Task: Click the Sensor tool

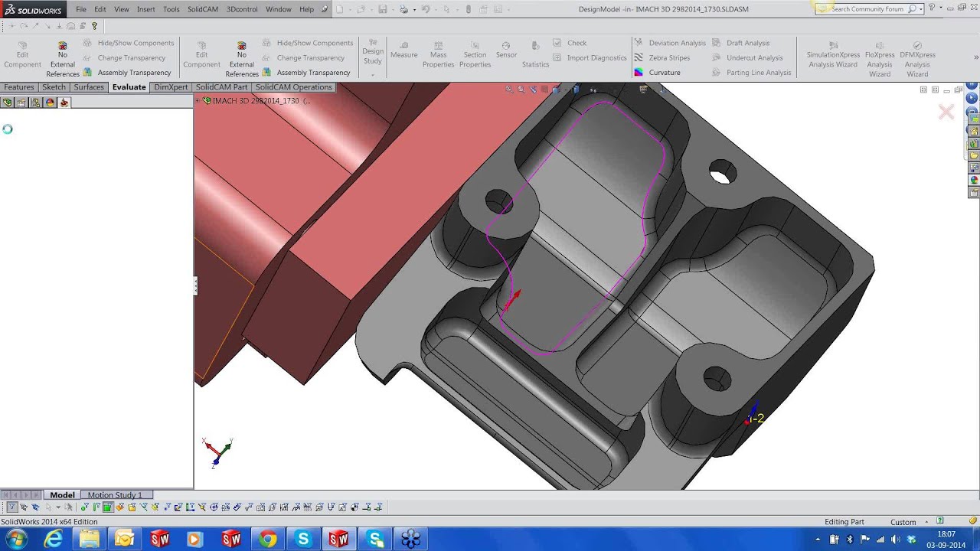Action: (x=506, y=51)
